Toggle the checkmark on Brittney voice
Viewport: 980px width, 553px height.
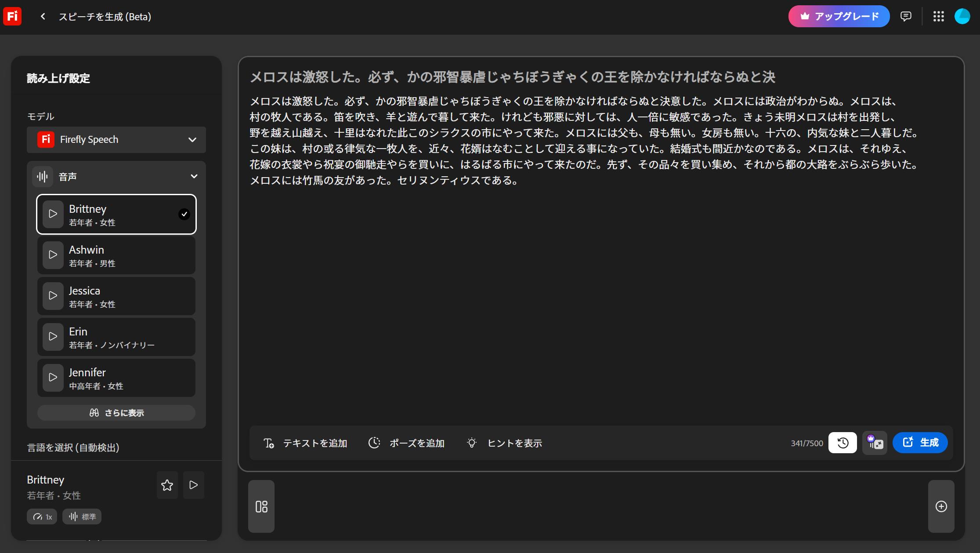click(x=184, y=215)
